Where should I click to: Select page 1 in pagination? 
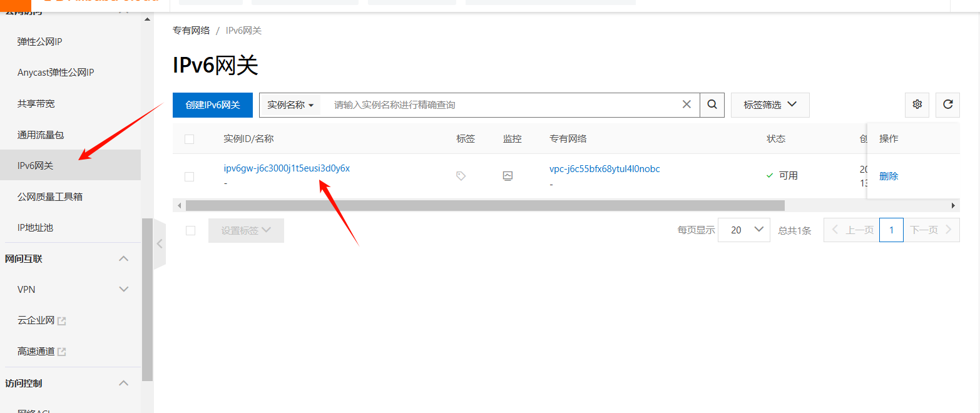(891, 230)
